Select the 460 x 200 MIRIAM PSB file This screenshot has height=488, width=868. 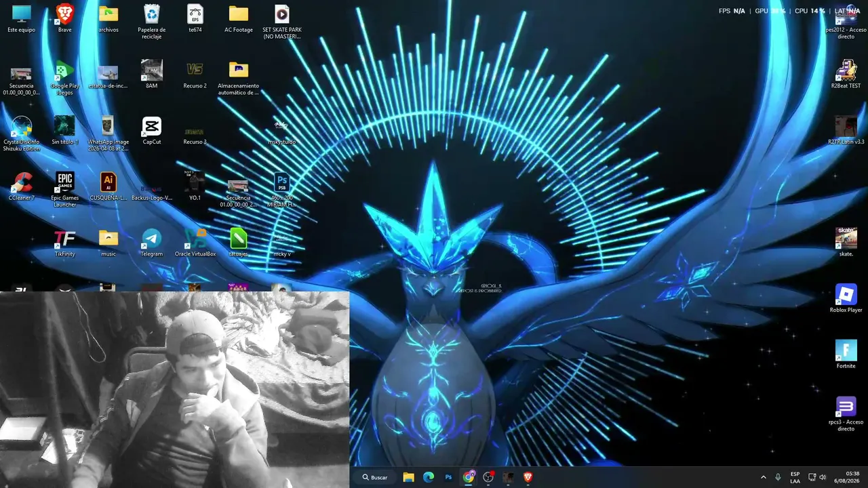point(281,190)
